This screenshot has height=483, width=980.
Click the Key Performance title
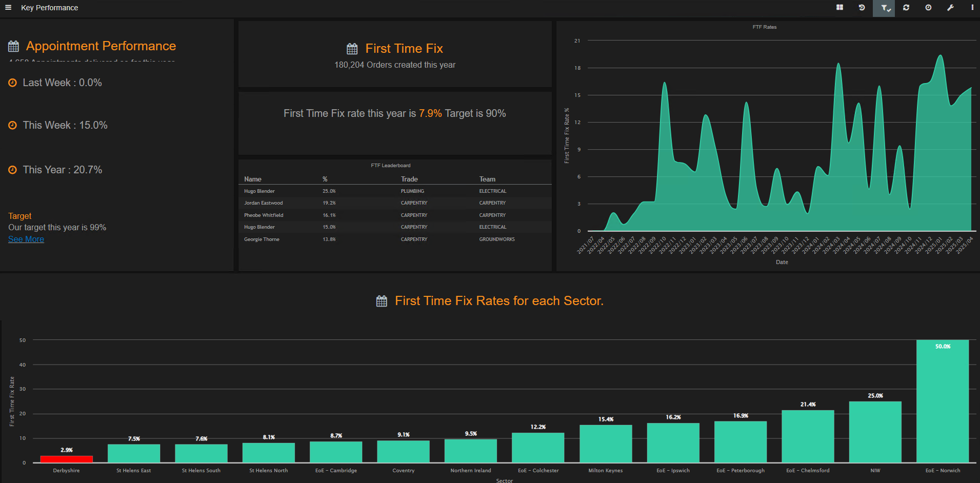(50, 8)
